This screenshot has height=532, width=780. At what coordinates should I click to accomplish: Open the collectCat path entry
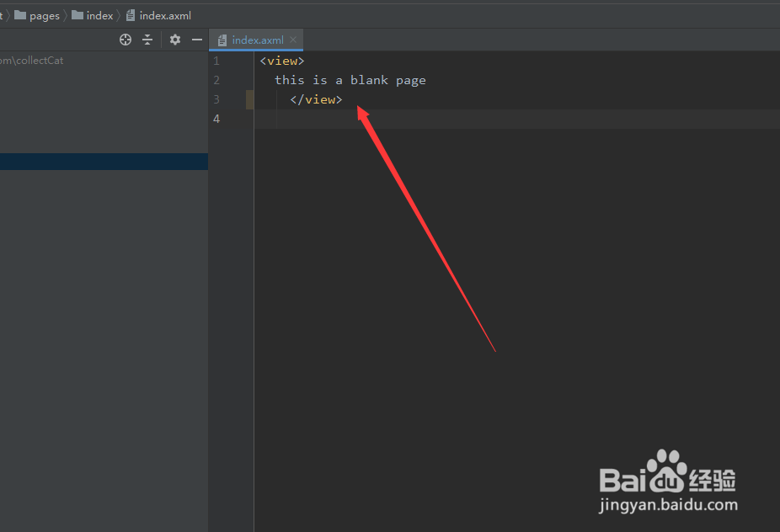coord(34,60)
